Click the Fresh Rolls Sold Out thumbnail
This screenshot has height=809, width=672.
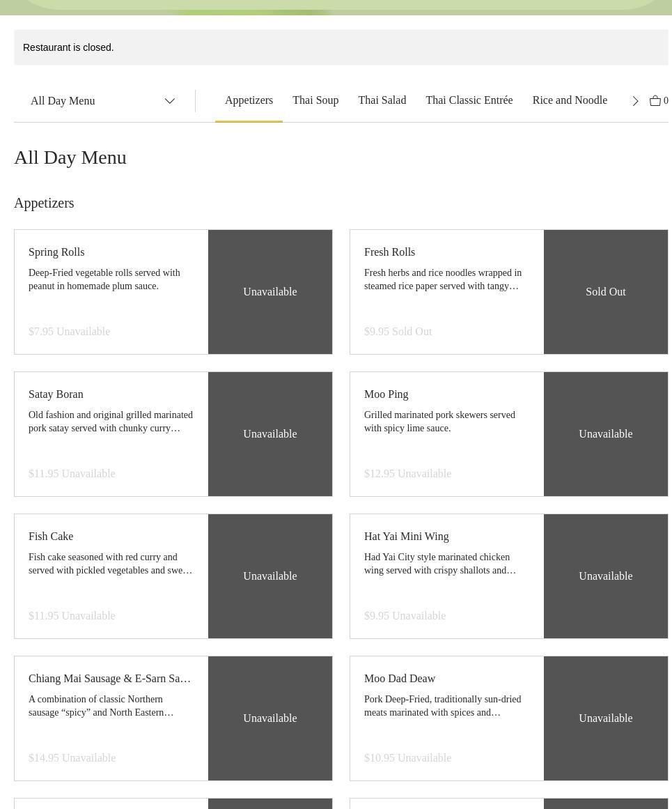click(x=605, y=292)
